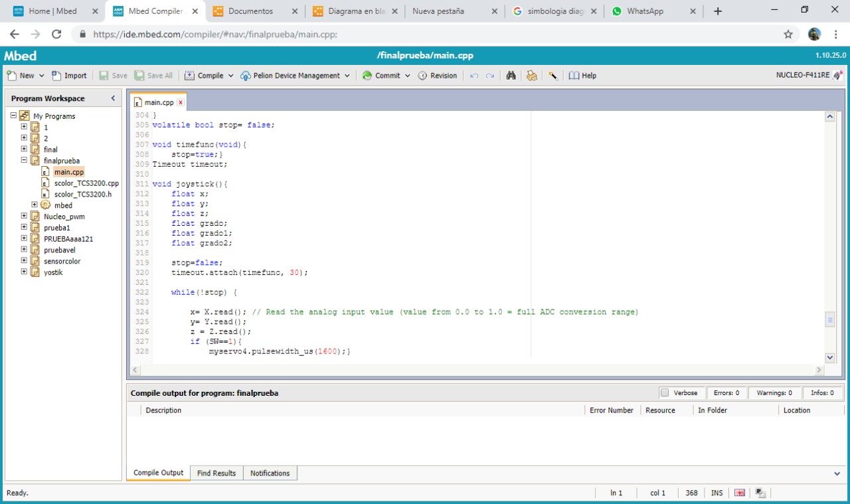
Task: Click the Format code wand icon
Action: point(552,76)
